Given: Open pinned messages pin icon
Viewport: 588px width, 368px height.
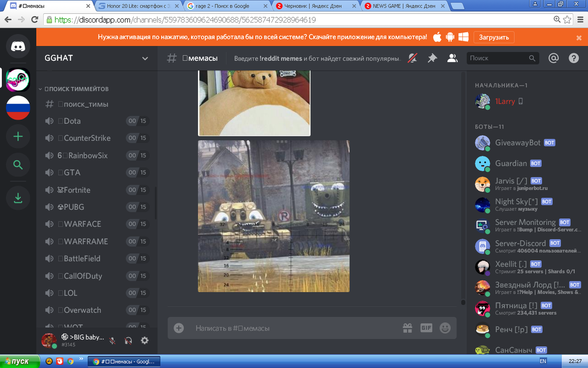Looking at the screenshot, I should point(432,58).
